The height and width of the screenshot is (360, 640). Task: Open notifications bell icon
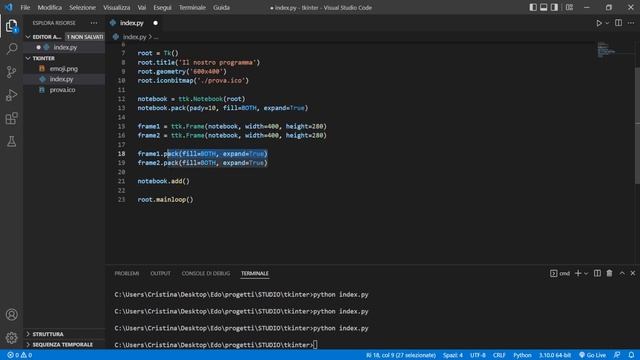coord(631,355)
